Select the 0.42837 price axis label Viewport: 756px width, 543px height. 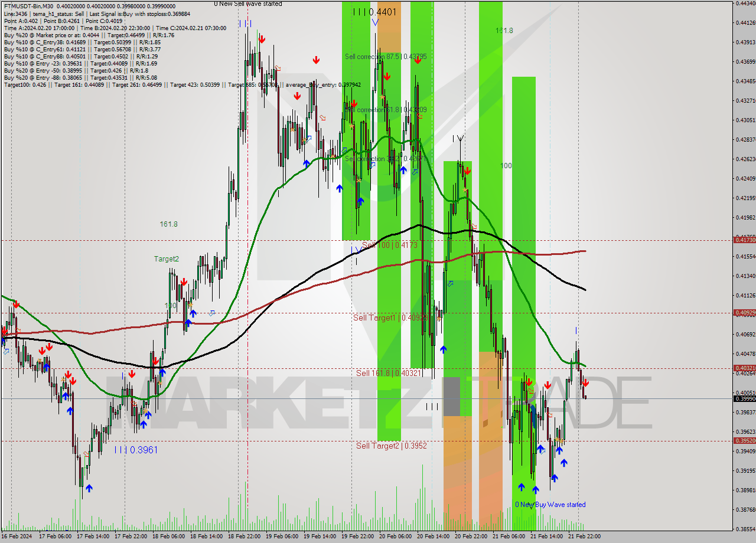click(745, 139)
